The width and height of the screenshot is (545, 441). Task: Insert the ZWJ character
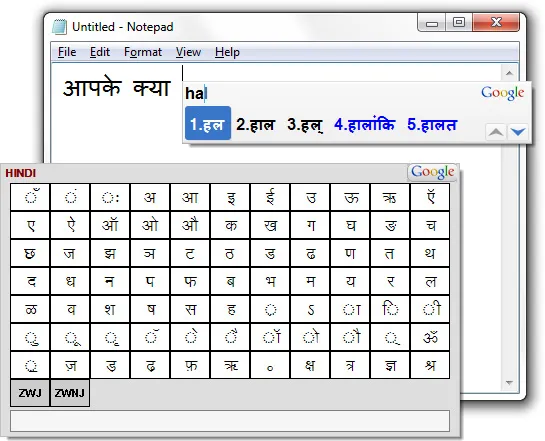pos(30,393)
